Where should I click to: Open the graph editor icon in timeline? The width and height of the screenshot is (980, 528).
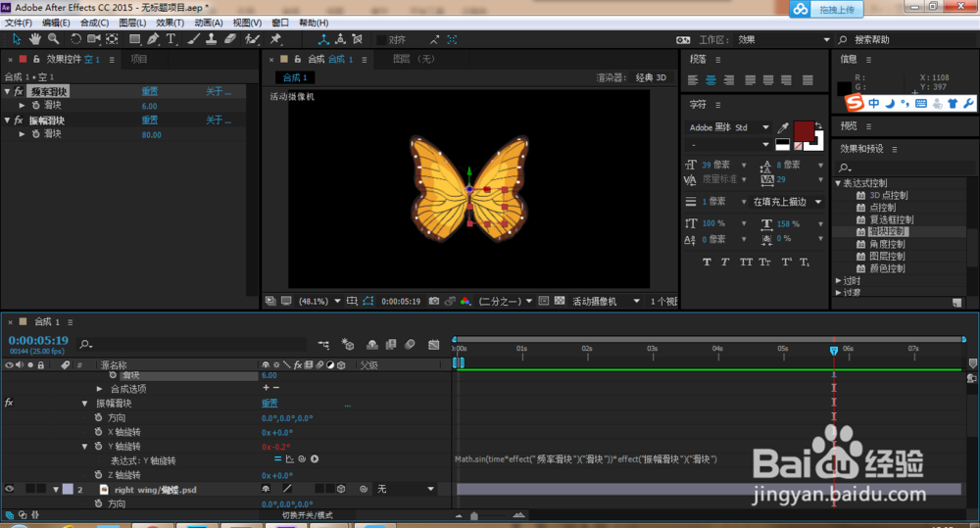click(434, 344)
